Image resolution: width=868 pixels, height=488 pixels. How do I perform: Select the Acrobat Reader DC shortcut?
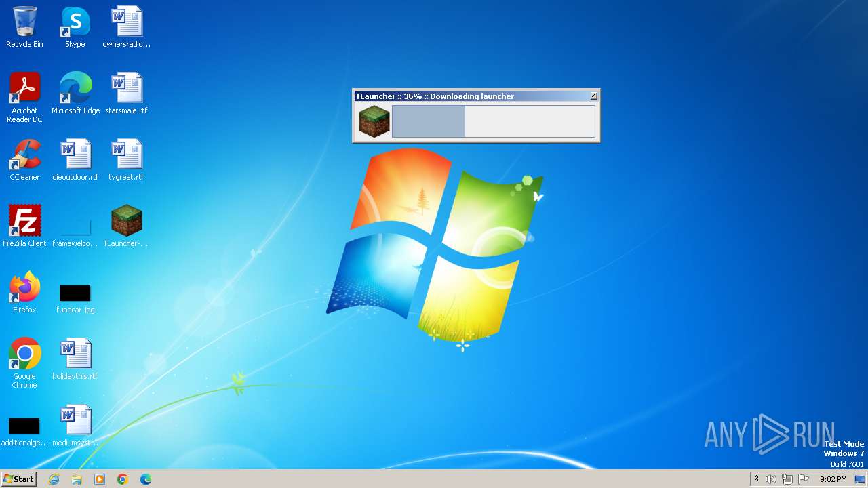[x=24, y=97]
